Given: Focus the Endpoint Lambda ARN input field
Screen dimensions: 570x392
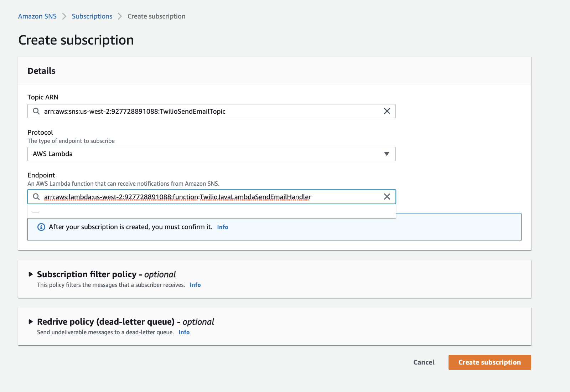Looking at the screenshot, I should tap(212, 197).
